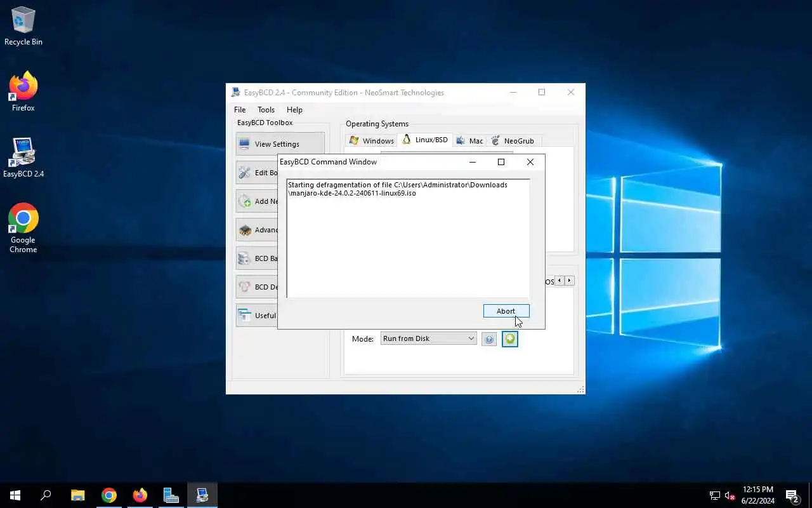
Task: Switch to the Linux/BSD tab
Action: 425,140
